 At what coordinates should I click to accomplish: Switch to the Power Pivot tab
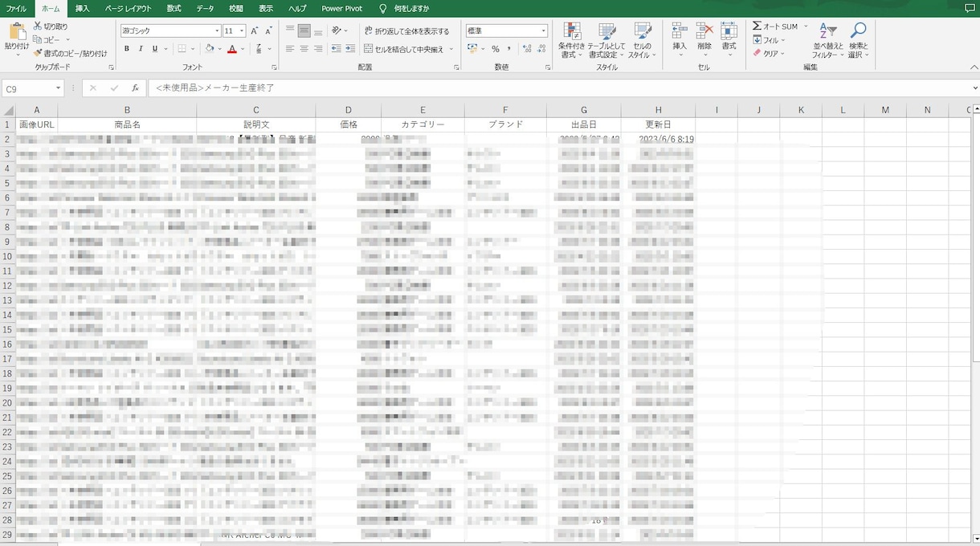click(x=341, y=8)
